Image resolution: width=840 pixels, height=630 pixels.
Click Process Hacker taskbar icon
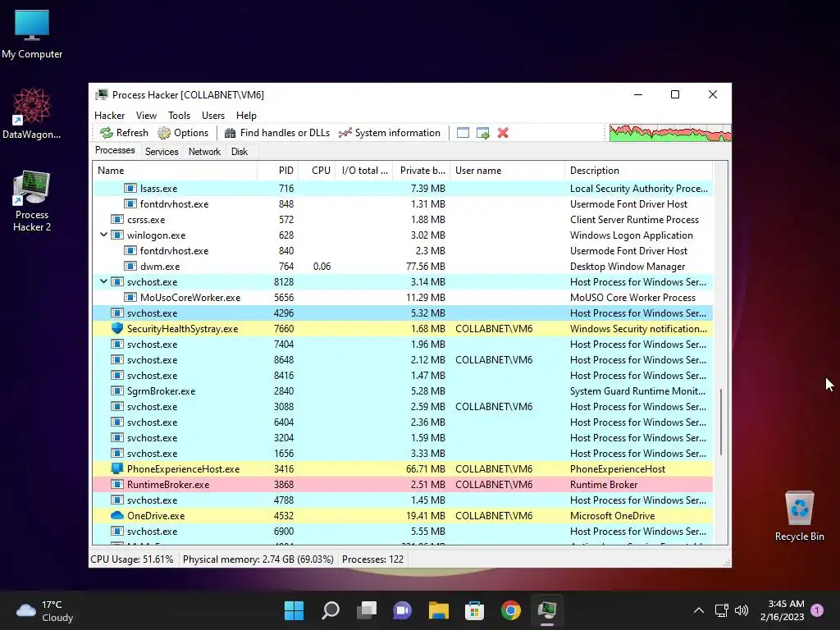[x=547, y=610]
